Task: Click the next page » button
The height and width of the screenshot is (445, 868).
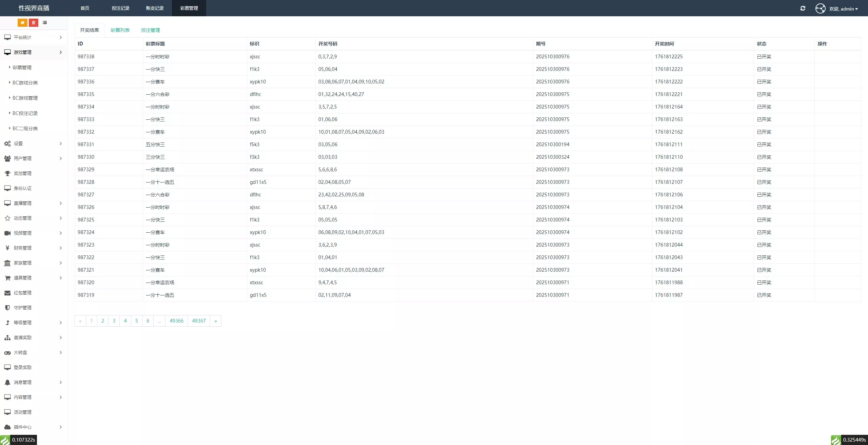Action: [216, 321]
